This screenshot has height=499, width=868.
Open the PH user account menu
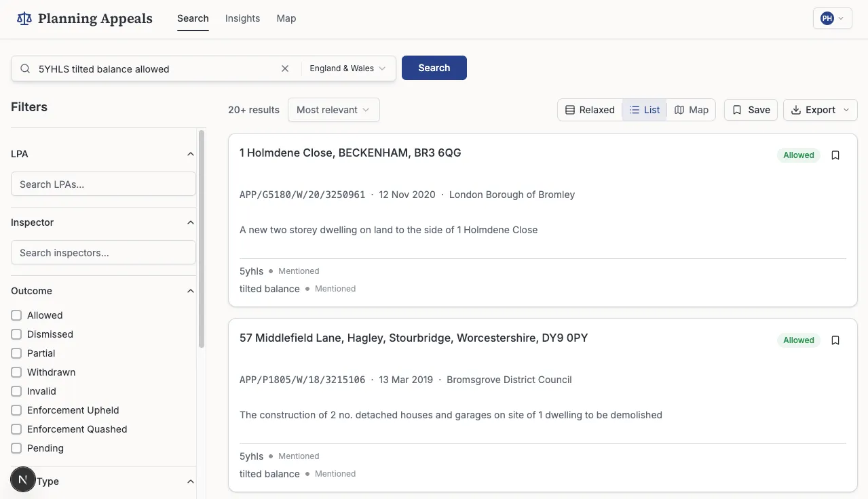point(832,18)
